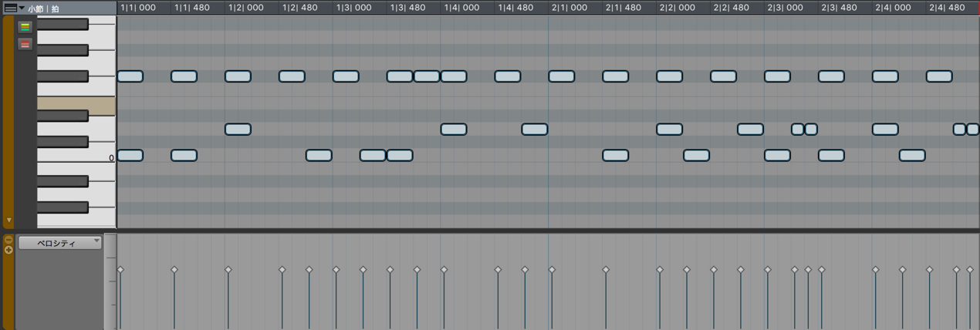Click velocity diamond at 1|2|000

[228, 270]
